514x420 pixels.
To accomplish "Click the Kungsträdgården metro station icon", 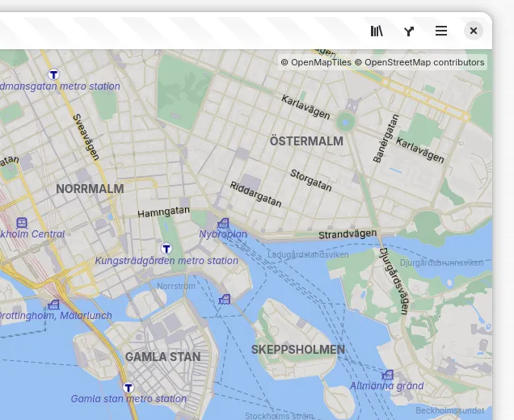I will (x=166, y=249).
